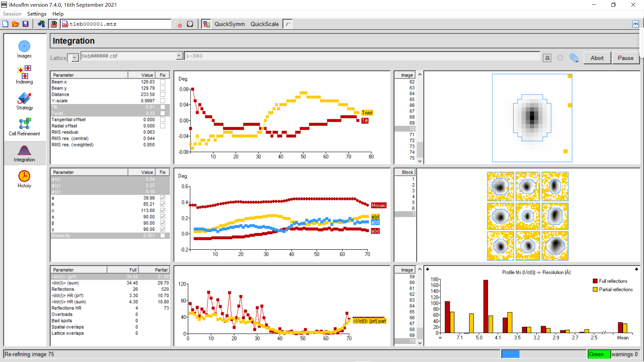Click the QuickScale toolbar button
Image resolution: width=644 pixels, height=362 pixels.
click(264, 24)
